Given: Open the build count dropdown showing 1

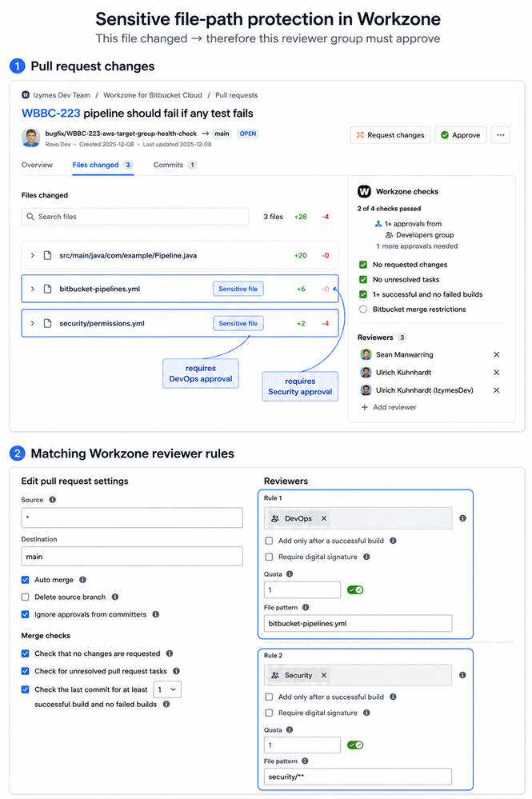Looking at the screenshot, I should click(166, 689).
